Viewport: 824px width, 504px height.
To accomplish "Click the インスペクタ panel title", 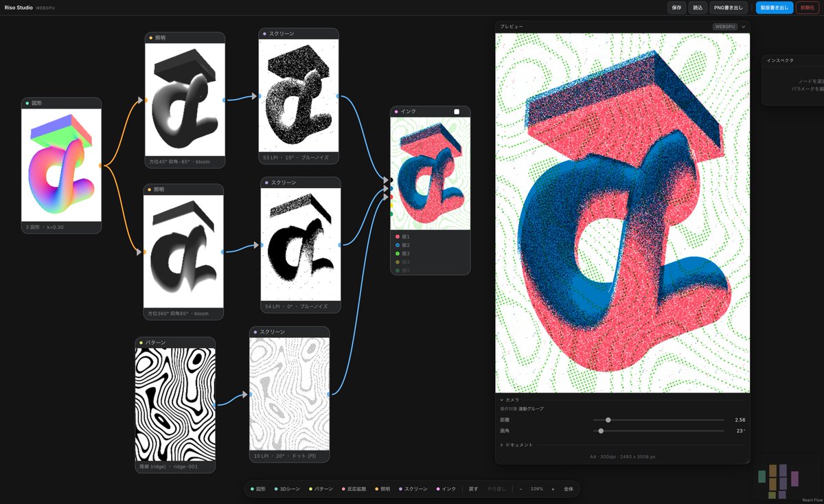I will click(780, 60).
